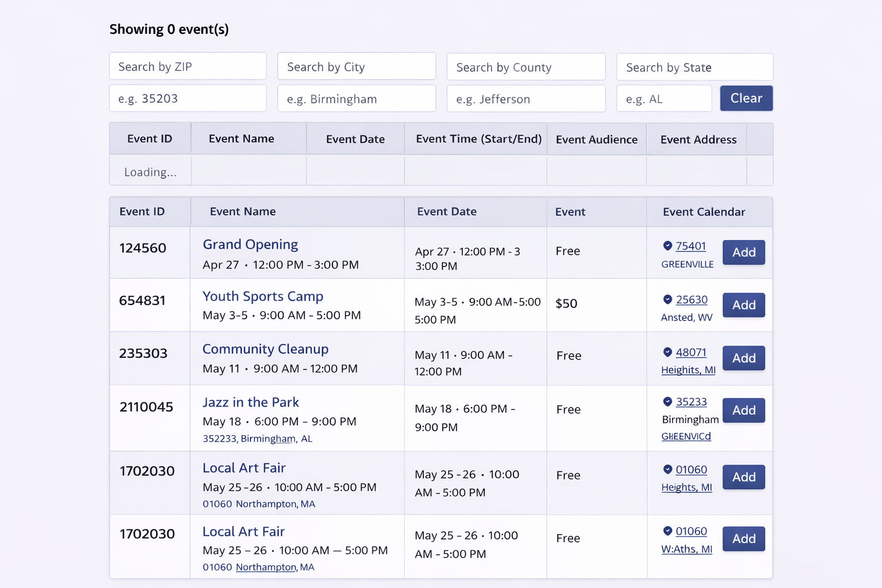Add Youth Sports Camp to calendar
This screenshot has width=882, height=588.
744,305
